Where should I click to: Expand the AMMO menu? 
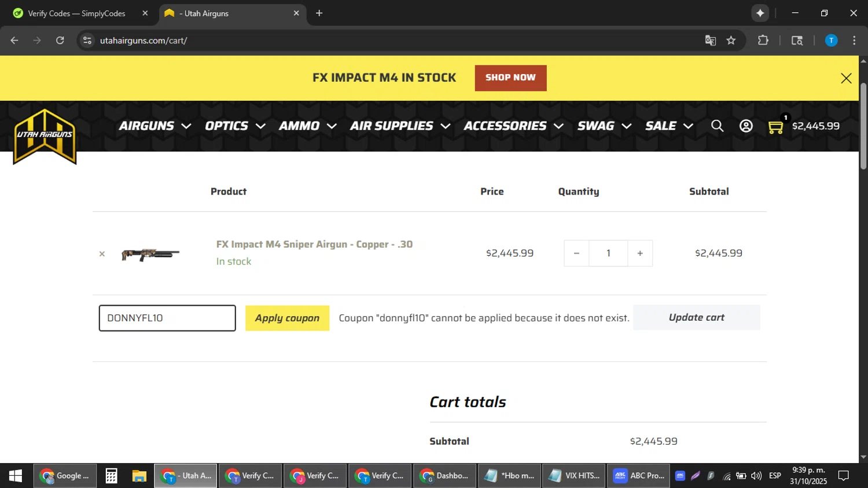click(307, 126)
